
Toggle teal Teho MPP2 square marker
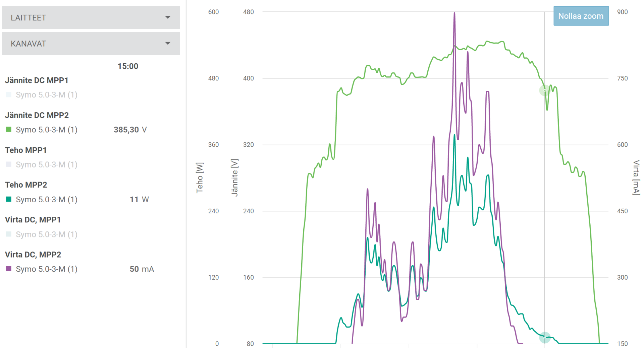tap(9, 199)
